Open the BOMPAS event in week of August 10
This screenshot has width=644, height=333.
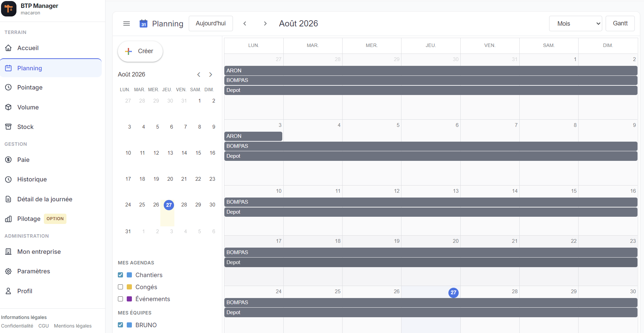tap(431, 202)
